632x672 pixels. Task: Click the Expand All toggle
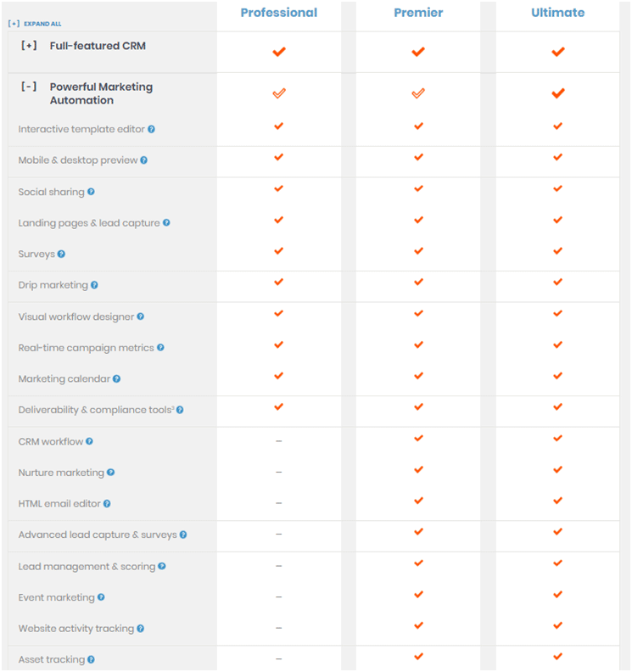[35, 24]
